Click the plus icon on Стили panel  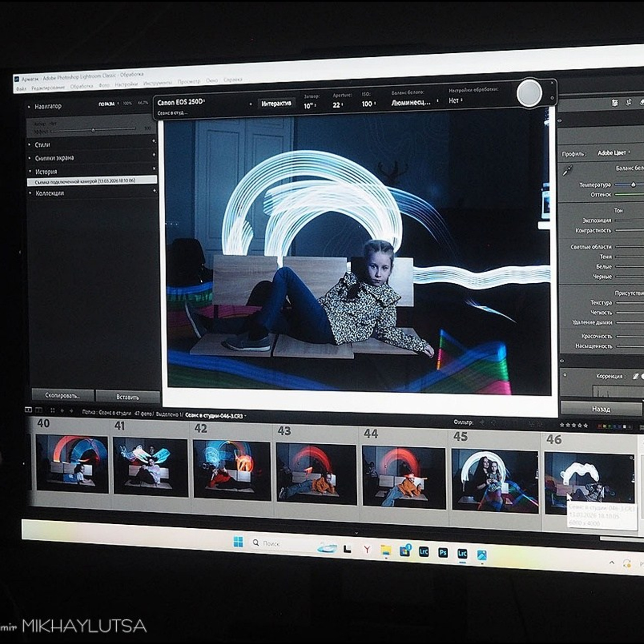(153, 142)
